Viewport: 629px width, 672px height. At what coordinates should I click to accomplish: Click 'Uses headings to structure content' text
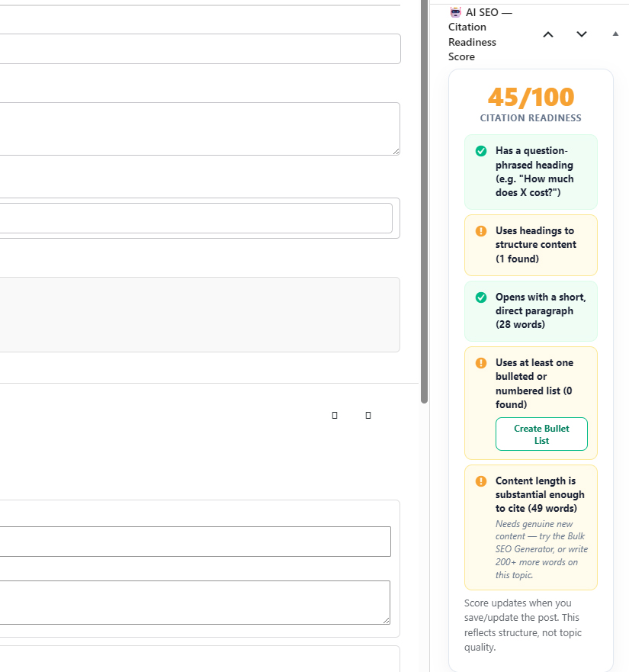pyautogui.click(x=536, y=245)
